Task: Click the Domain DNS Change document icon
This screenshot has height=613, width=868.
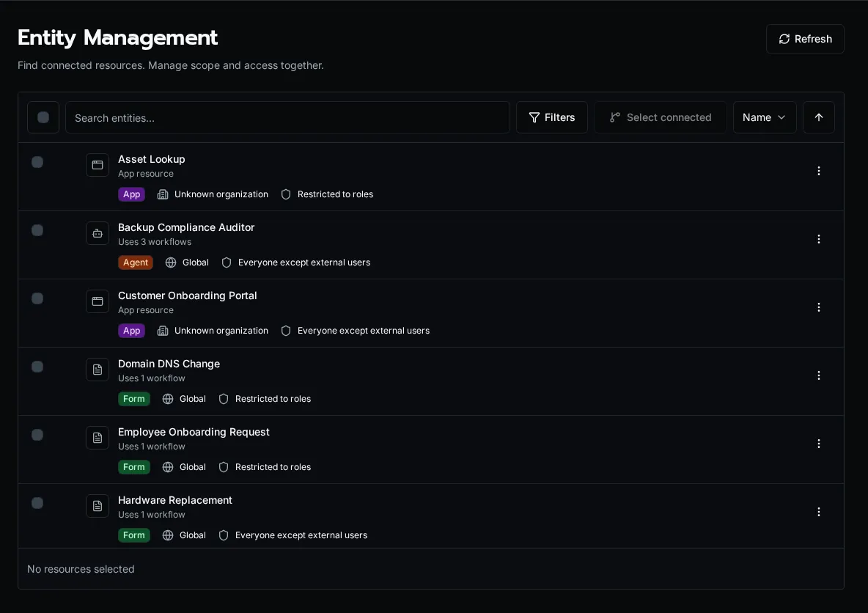Action: tap(98, 370)
